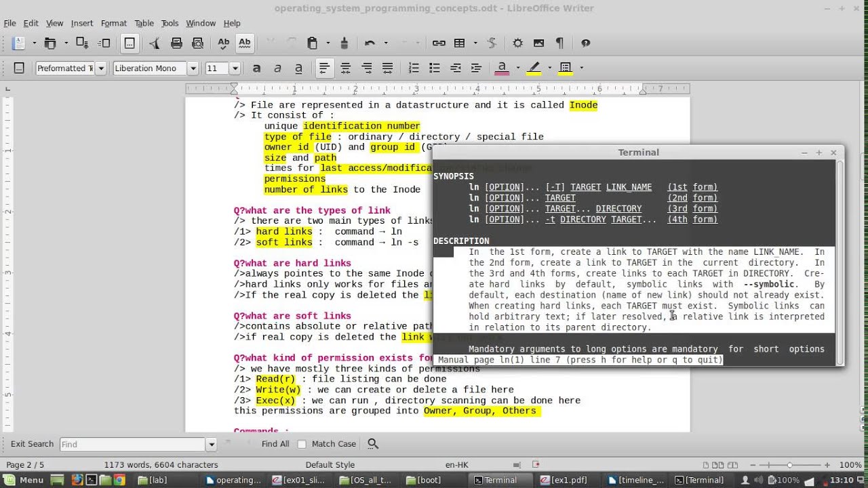Open paragraph style Preformatted Text dropdown
Screen dimensions: 868x488
pyautogui.click(x=101, y=68)
